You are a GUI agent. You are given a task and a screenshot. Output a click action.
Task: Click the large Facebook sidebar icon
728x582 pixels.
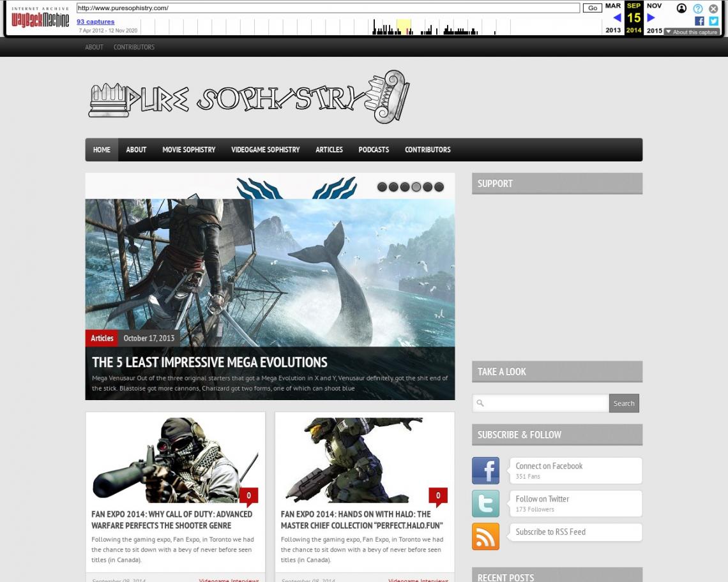[485, 470]
